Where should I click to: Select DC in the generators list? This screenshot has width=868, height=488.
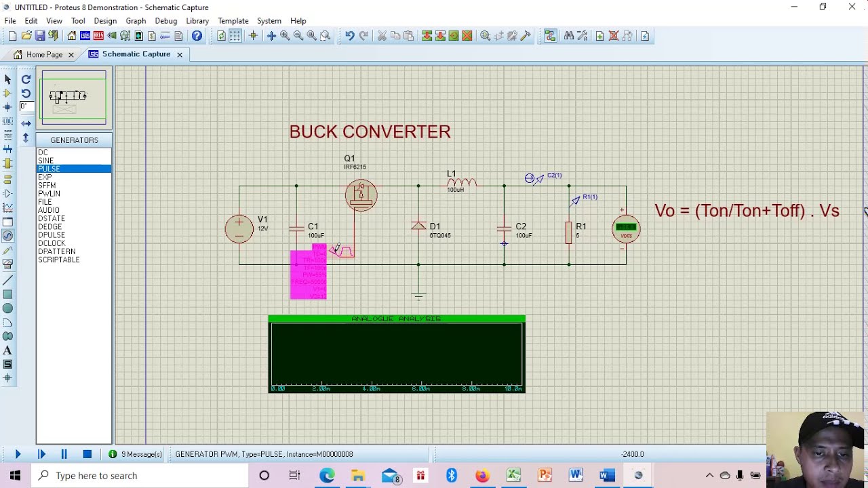(74, 152)
